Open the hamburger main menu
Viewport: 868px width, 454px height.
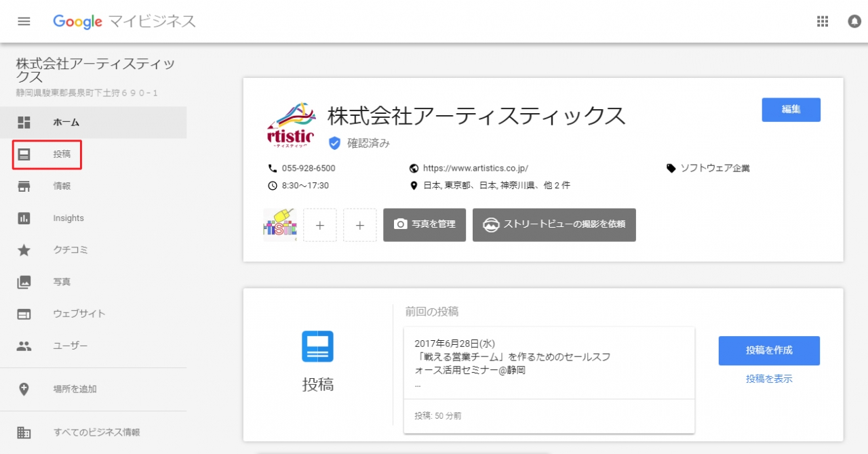pos(24,21)
